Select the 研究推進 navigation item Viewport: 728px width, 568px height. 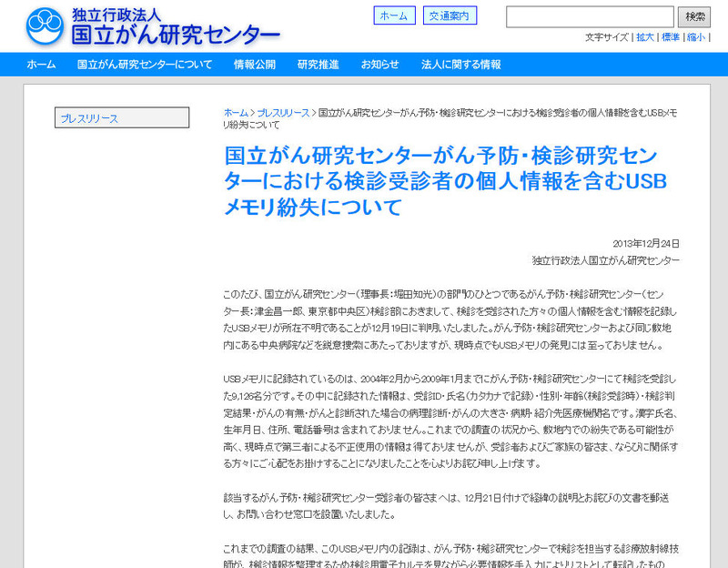point(318,65)
